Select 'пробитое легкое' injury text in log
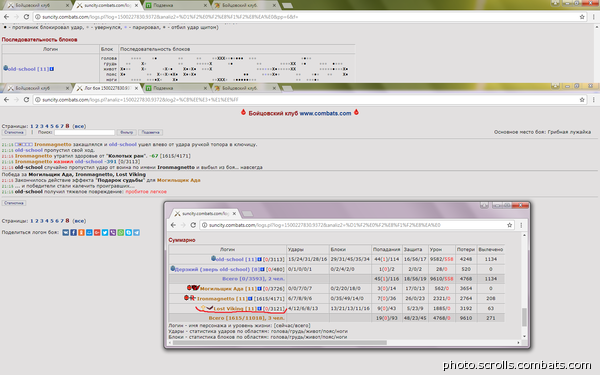The image size is (600, 375). pos(146,192)
